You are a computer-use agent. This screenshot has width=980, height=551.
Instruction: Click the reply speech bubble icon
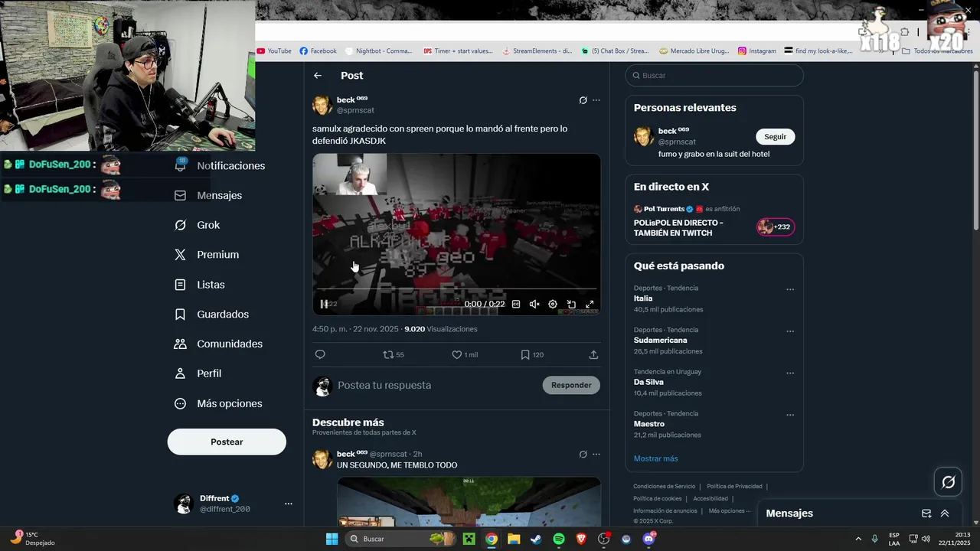point(320,354)
